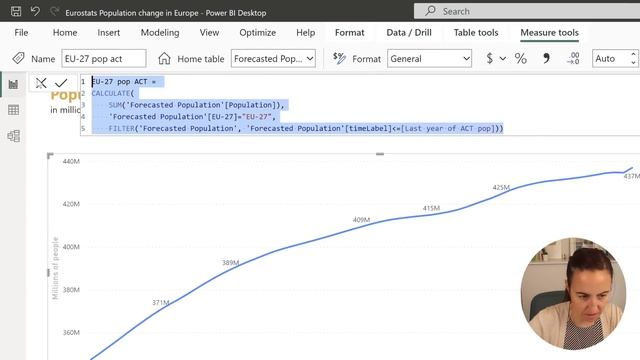Click the 389M data label
Viewport: 640px width, 360px height.
tap(230, 262)
